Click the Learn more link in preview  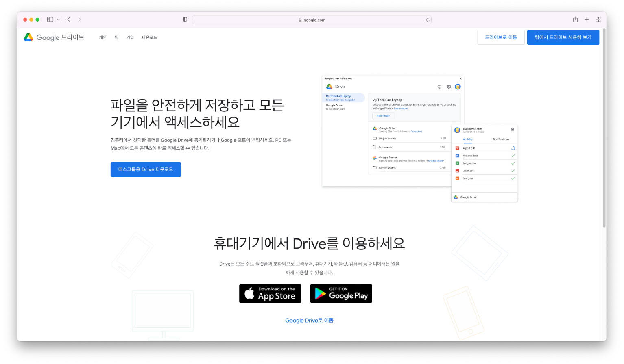click(401, 108)
